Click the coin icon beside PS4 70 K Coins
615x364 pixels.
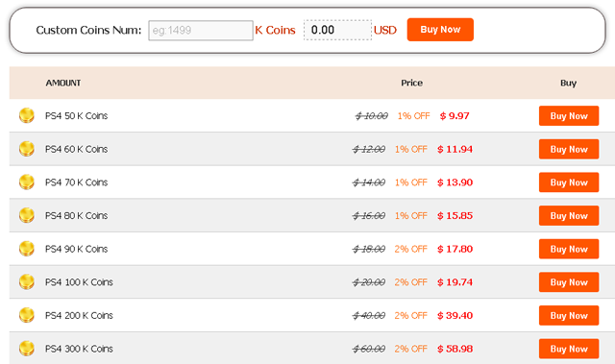pyautogui.click(x=27, y=182)
